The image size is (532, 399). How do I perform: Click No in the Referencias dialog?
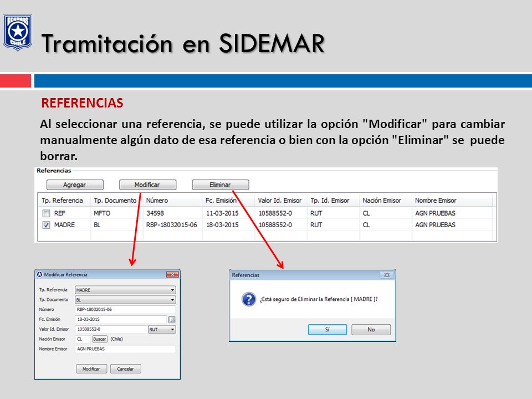click(371, 329)
